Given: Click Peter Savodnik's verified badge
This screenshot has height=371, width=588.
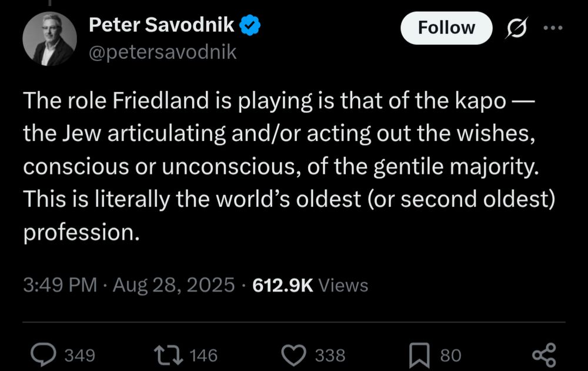Looking at the screenshot, I should click(x=250, y=24).
